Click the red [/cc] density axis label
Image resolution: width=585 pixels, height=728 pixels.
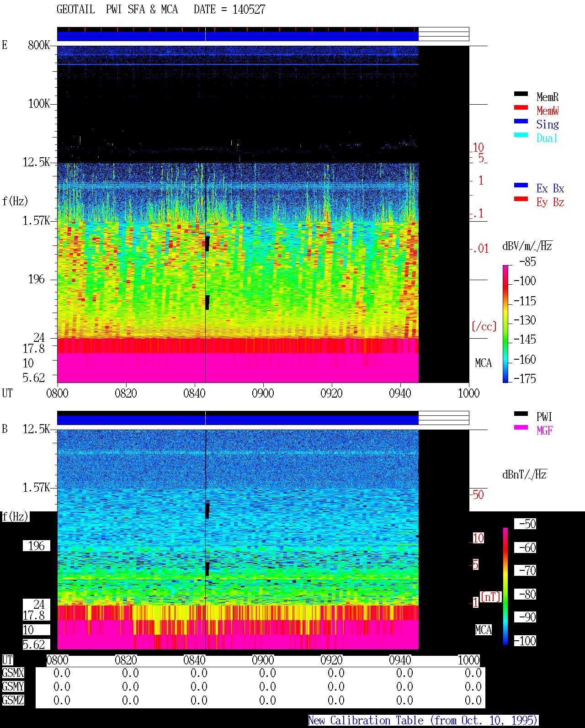click(x=484, y=326)
